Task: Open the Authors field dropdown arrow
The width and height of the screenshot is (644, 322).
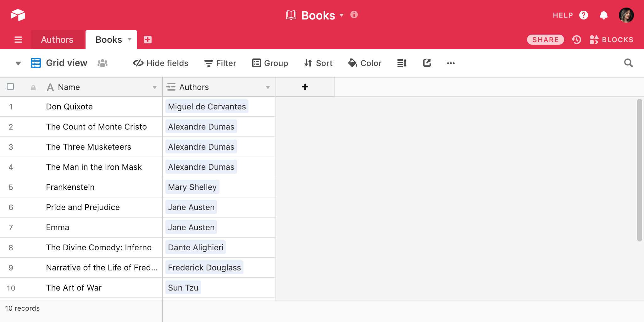Action: (268, 87)
